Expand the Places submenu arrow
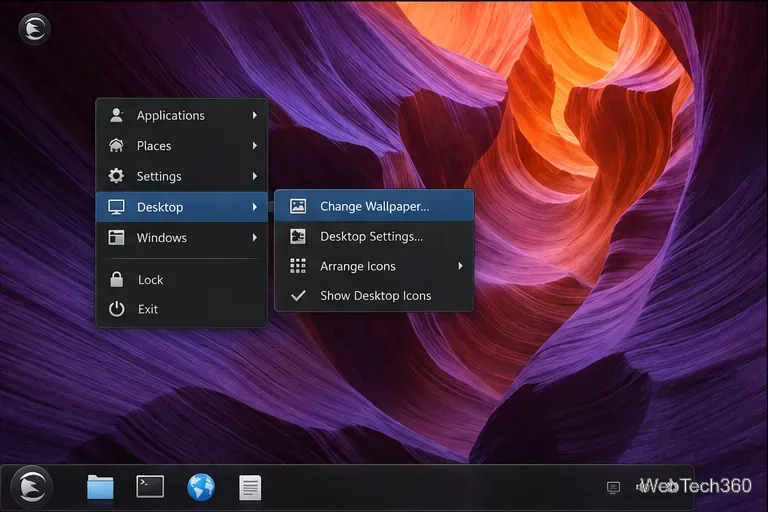Viewport: 768px width, 512px height. tap(255, 146)
